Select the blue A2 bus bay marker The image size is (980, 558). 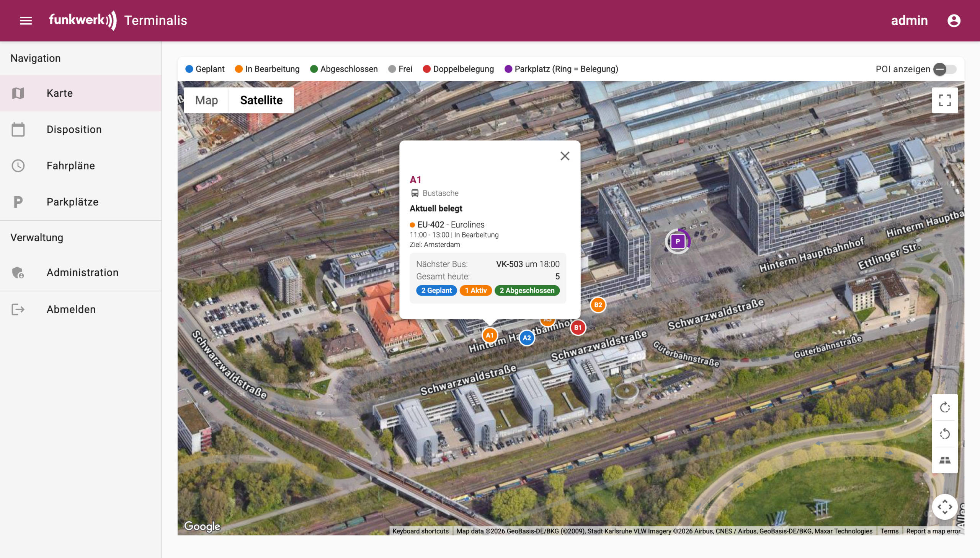527,338
